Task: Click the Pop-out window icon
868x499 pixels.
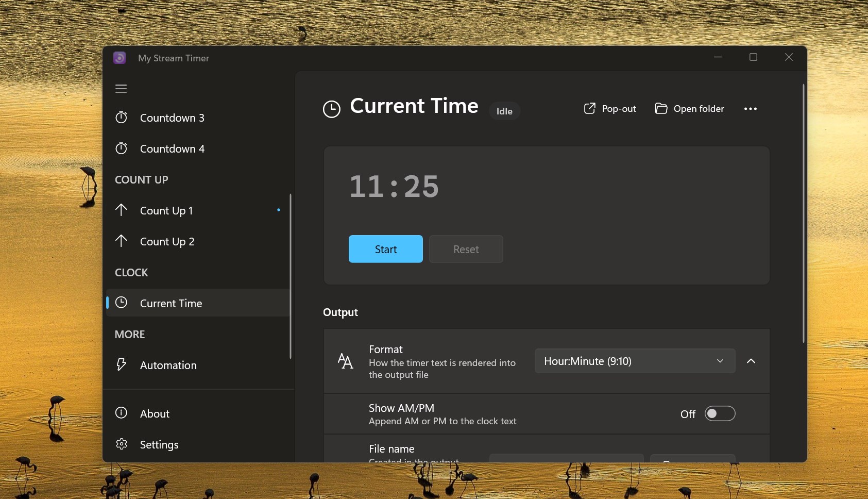Action: click(x=589, y=108)
